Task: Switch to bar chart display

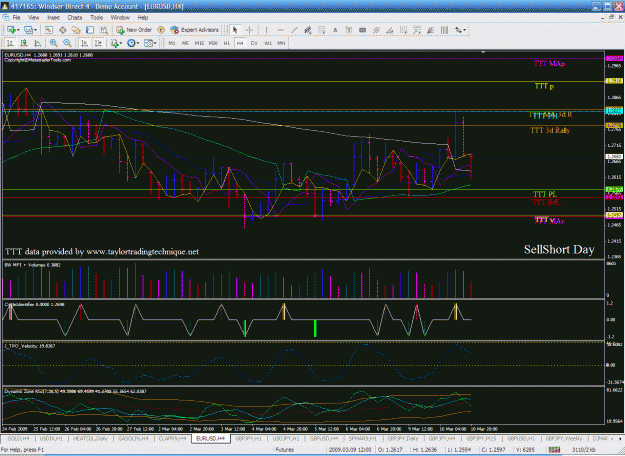Action: (10, 43)
